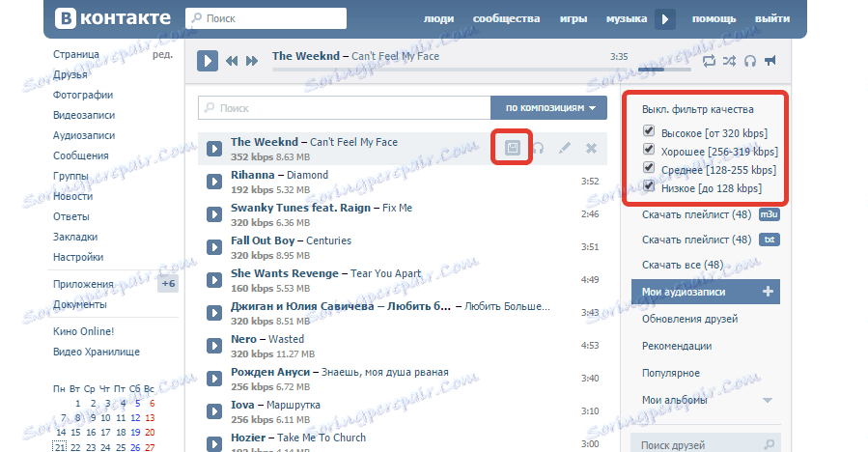Edit The Weeknd track with pencil icon
Screen dimensions: 868x452
click(564, 148)
